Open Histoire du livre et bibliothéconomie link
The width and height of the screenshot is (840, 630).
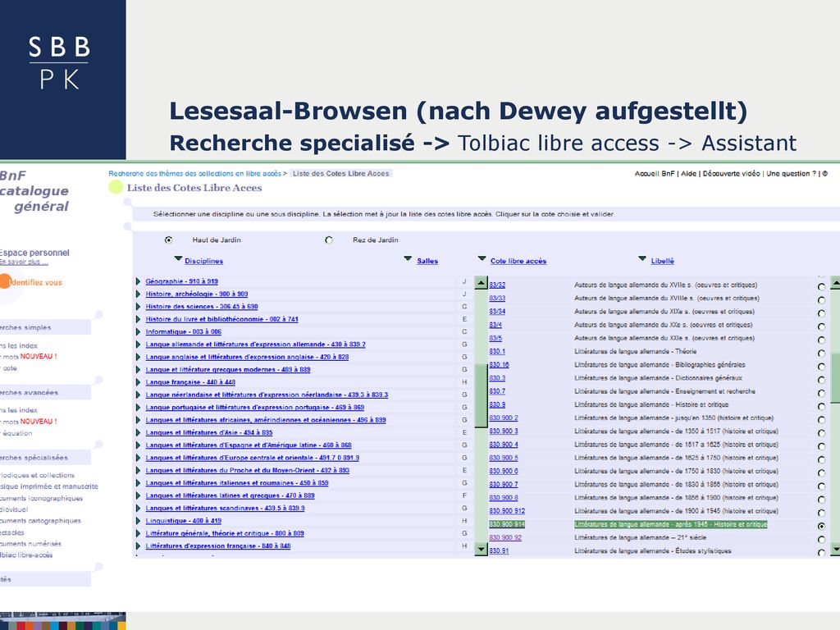click(221, 319)
